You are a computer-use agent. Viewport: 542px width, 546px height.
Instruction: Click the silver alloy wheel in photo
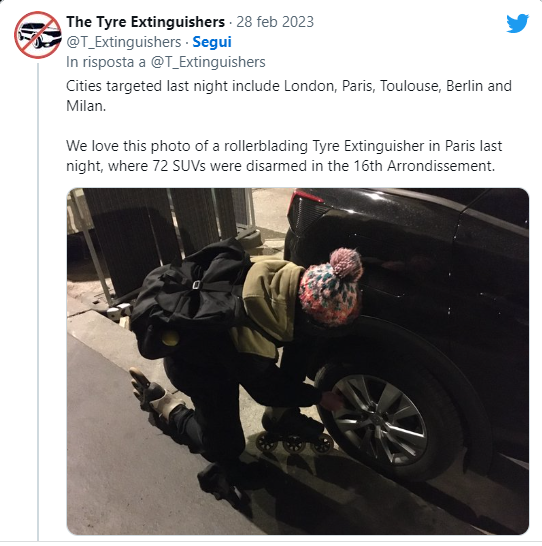tap(380, 419)
